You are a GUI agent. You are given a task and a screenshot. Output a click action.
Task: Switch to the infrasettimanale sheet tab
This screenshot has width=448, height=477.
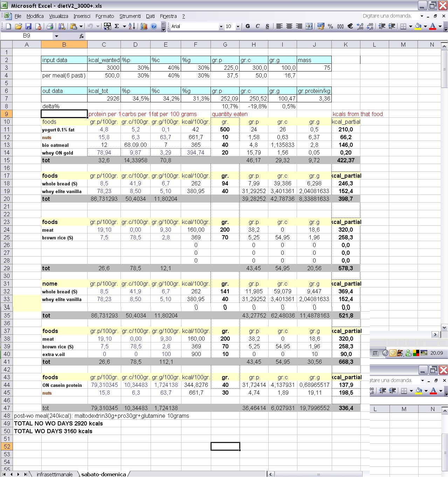(54, 474)
